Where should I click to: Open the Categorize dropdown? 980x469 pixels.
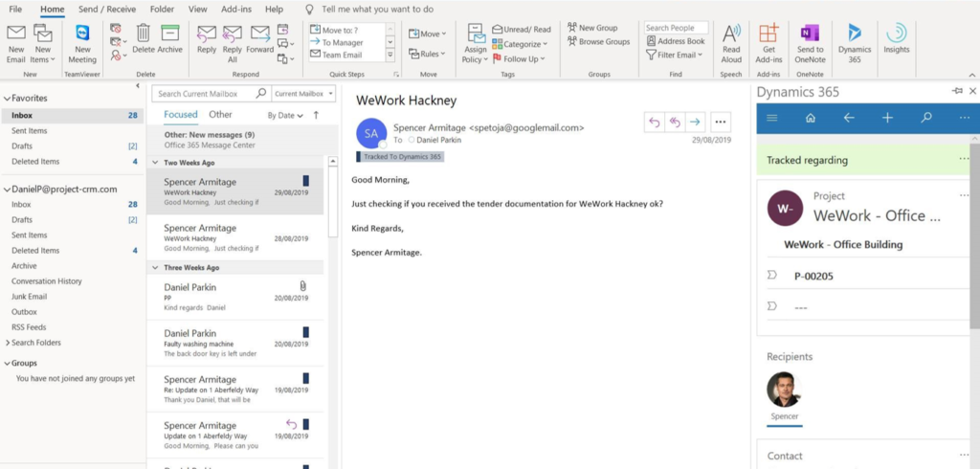point(520,44)
